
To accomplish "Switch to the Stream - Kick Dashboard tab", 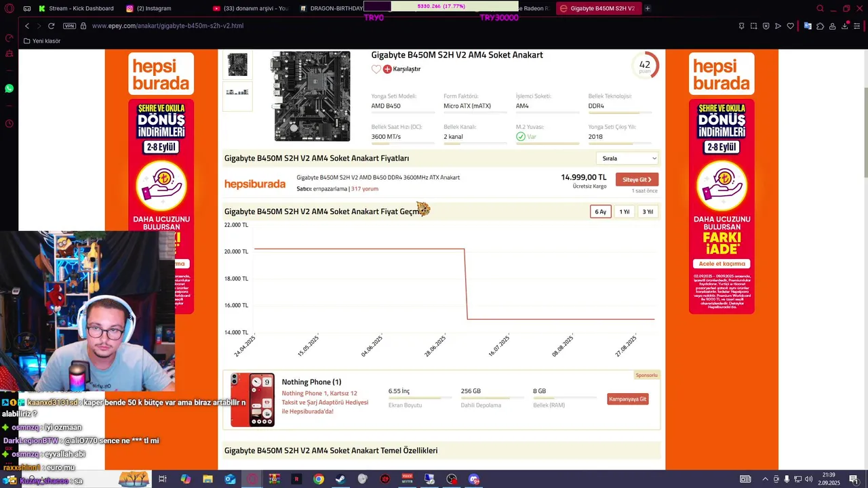I will 77,8.
